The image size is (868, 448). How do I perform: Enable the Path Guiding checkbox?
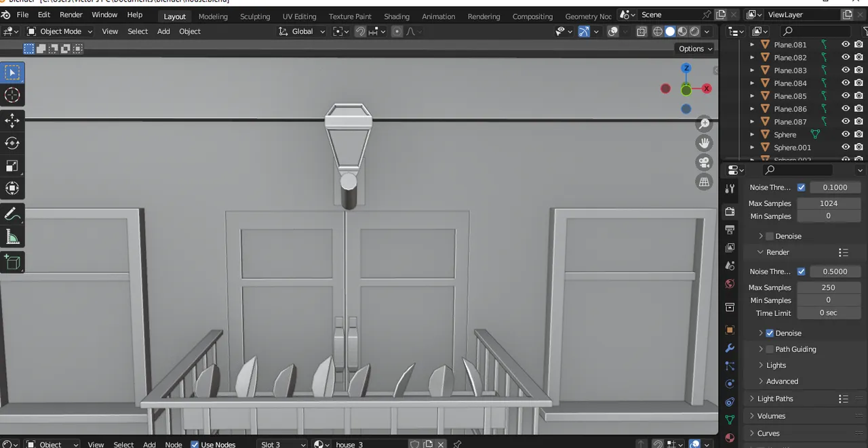tap(770, 350)
